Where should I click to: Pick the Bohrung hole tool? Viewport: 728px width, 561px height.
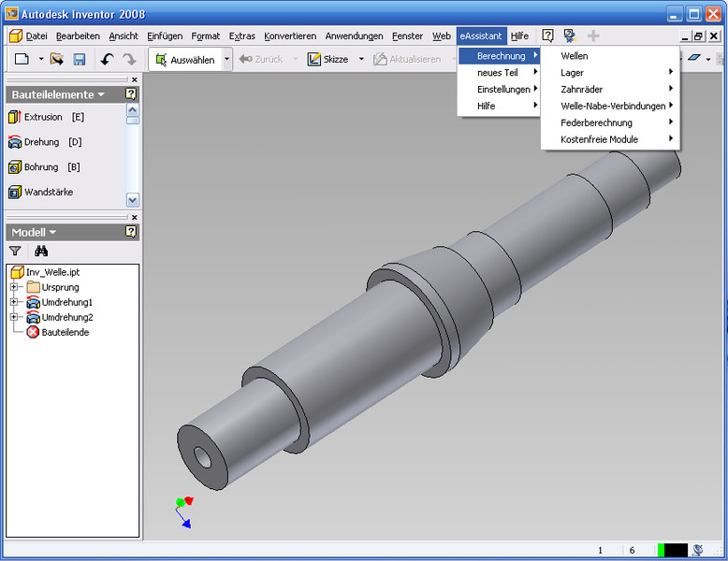42,167
